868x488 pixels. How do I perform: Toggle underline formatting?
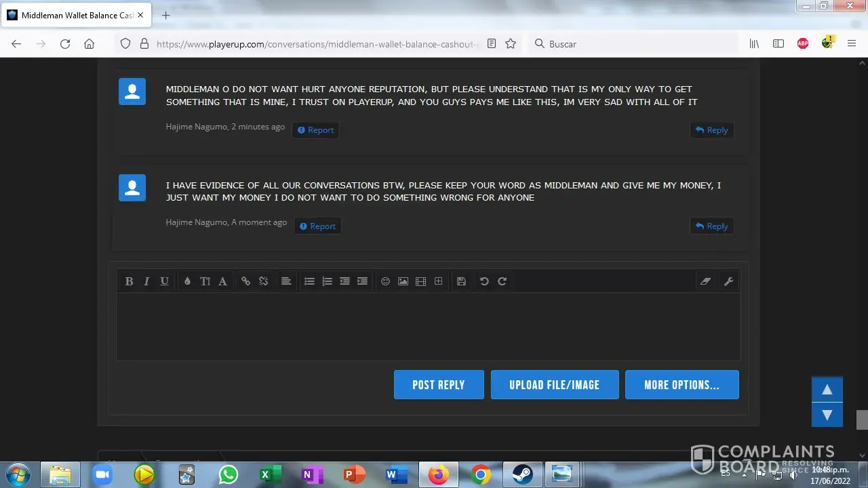point(164,281)
